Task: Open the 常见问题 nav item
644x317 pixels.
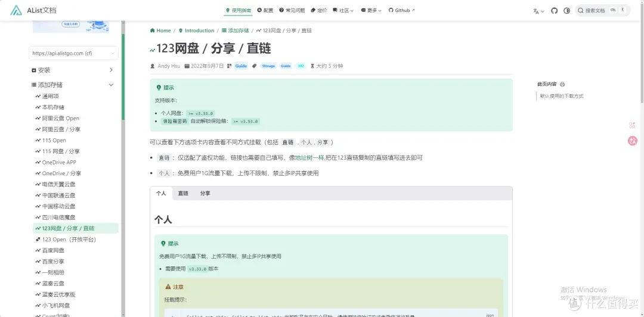Action: pos(292,10)
